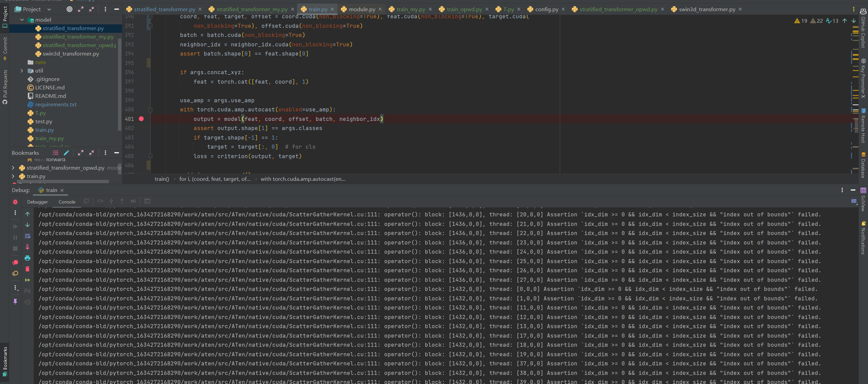Open Evaluate Expression calculator icon
Screen dimensions: 868x384
(147, 201)
